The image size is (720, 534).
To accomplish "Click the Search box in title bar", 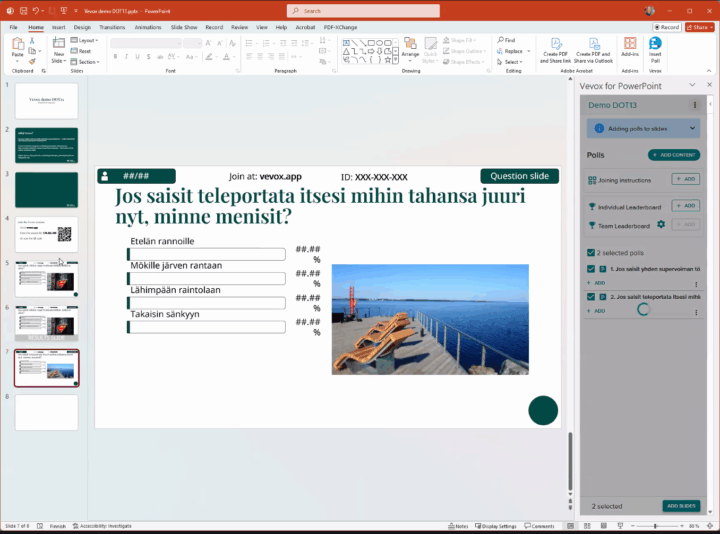I will pyautogui.click(x=363, y=11).
